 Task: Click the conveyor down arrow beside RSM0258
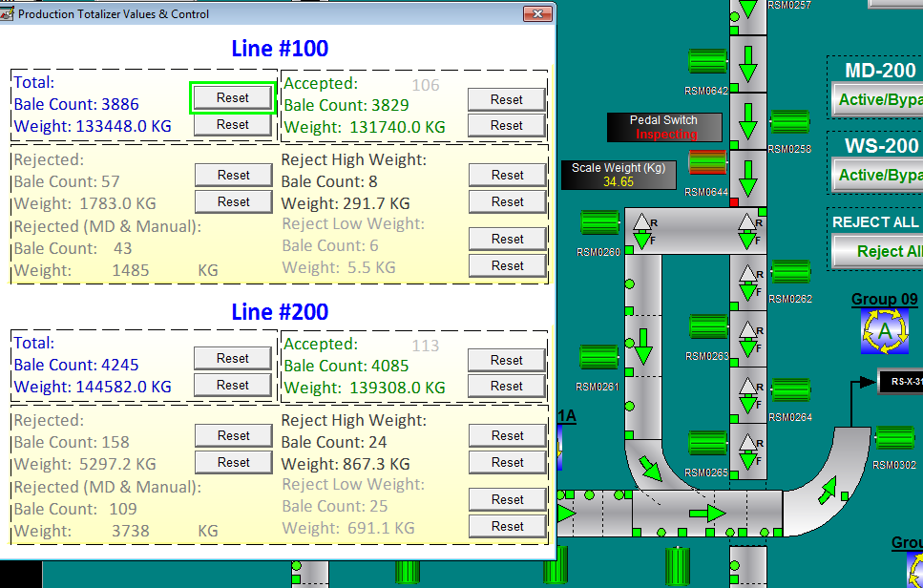click(748, 121)
